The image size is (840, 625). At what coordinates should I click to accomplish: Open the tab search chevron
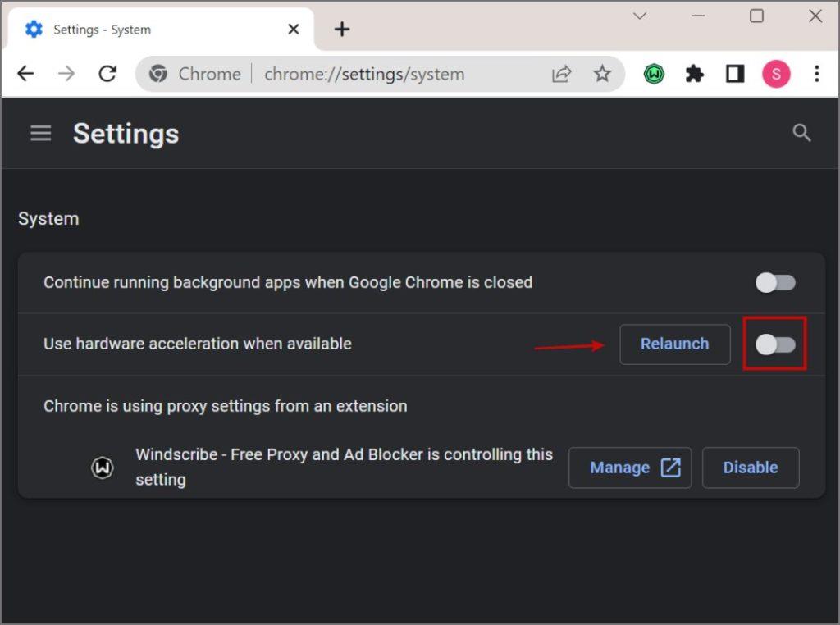coord(639,16)
